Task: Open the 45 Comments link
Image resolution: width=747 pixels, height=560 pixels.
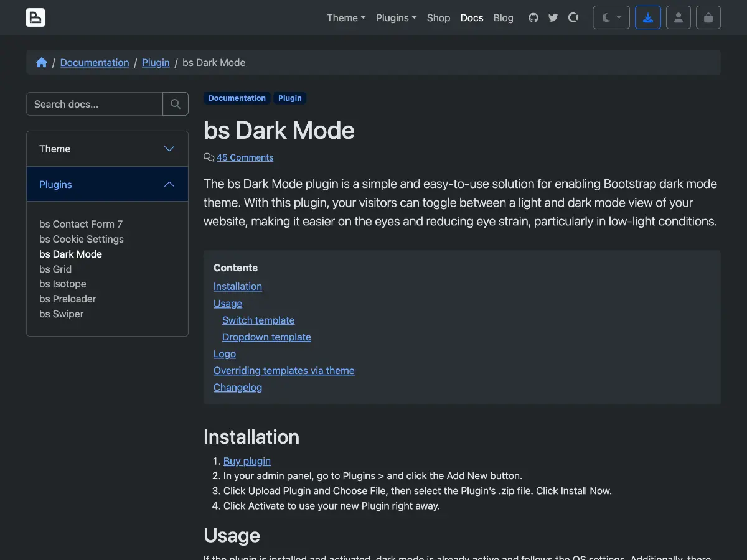Action: [245, 157]
